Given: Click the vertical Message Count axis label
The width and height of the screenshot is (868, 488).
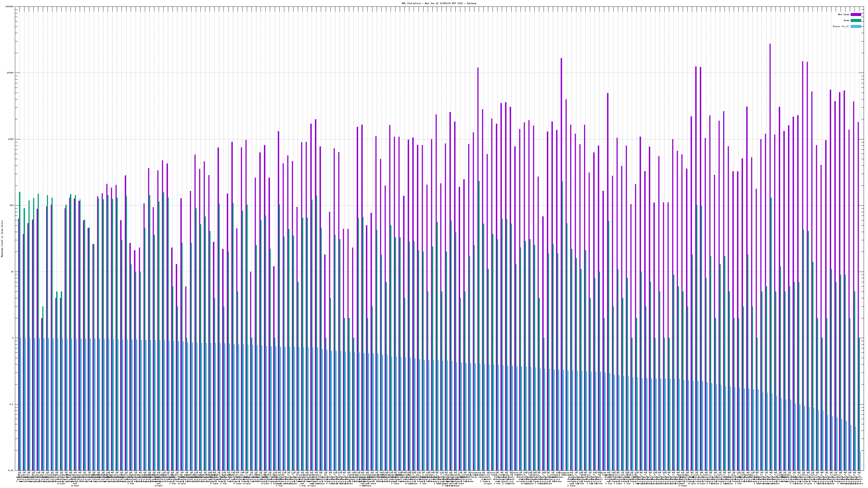Looking at the screenshot, I should tap(2, 239).
